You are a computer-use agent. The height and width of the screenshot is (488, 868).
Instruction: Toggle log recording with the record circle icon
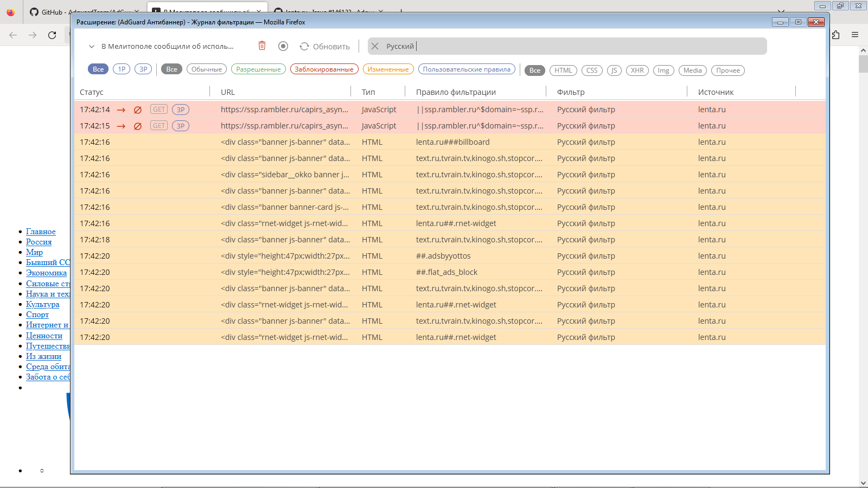tap(283, 46)
